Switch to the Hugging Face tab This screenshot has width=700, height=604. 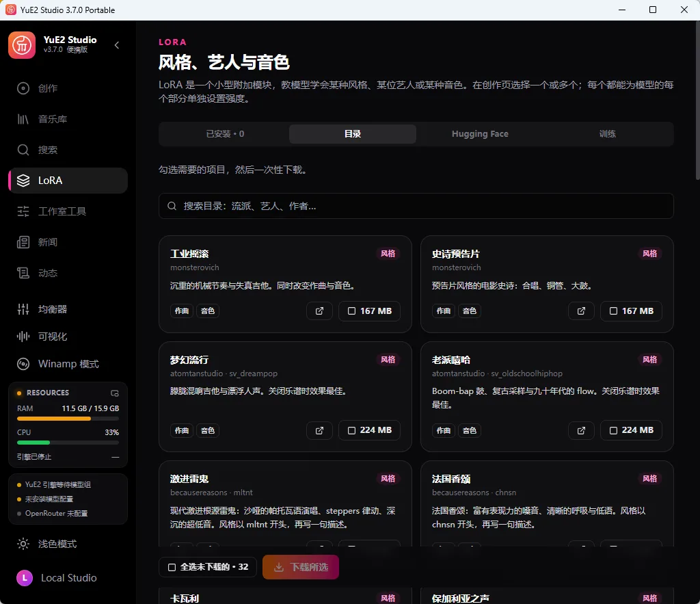[x=480, y=134]
